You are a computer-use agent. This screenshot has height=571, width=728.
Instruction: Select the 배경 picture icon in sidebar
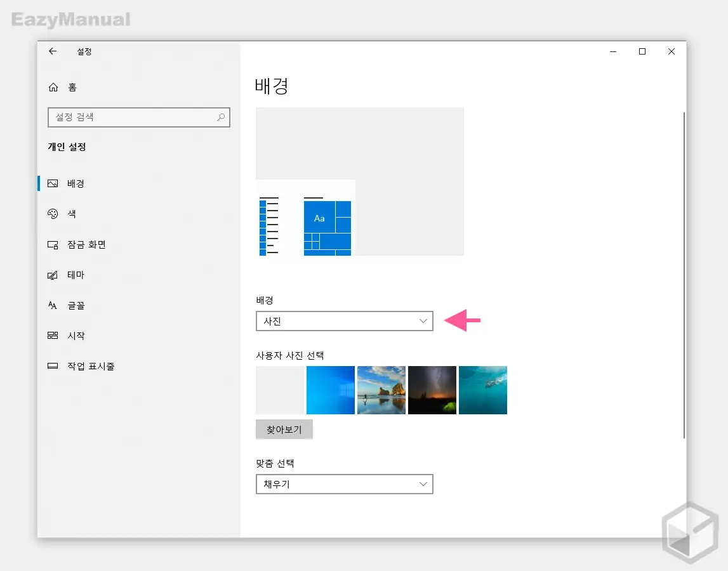click(53, 183)
